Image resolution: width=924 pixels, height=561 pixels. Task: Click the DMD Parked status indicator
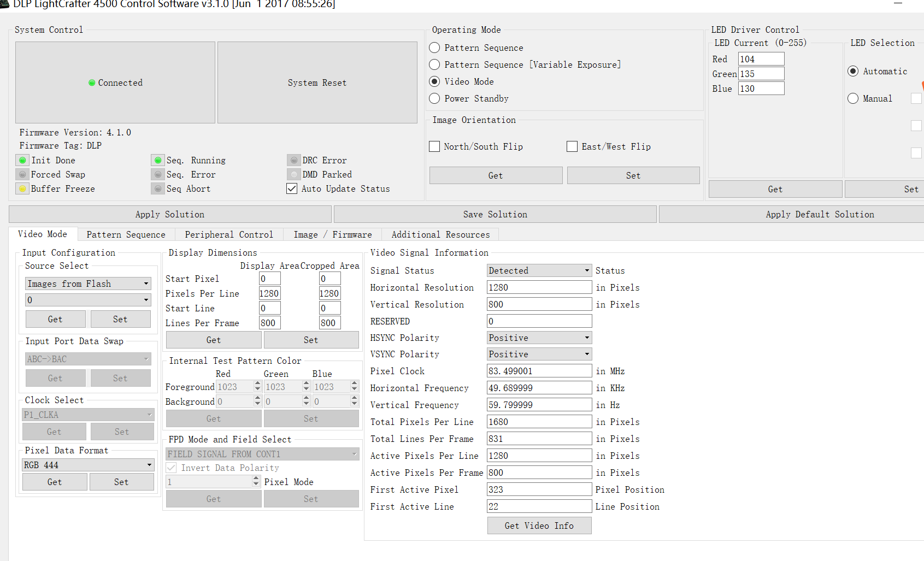294,175
